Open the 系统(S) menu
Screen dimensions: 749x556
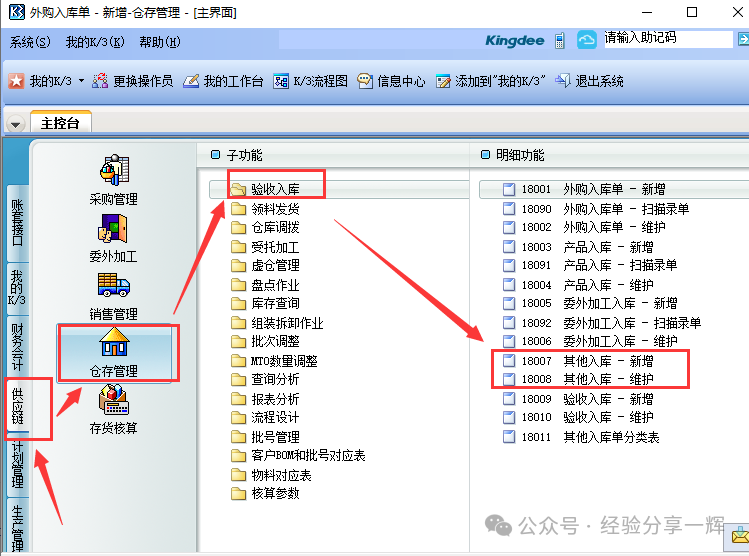pos(29,42)
